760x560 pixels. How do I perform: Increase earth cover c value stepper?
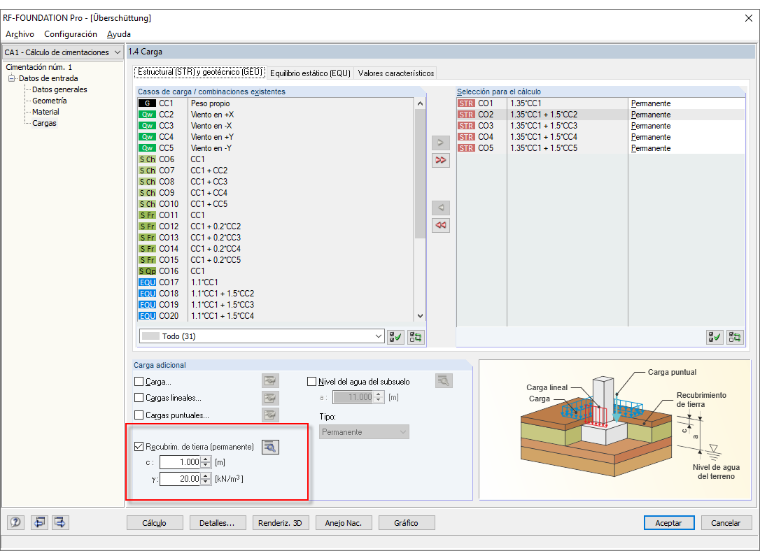point(206,459)
